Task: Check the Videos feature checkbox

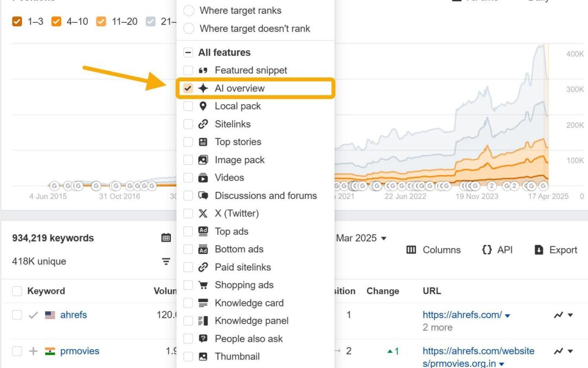Action: coord(188,178)
